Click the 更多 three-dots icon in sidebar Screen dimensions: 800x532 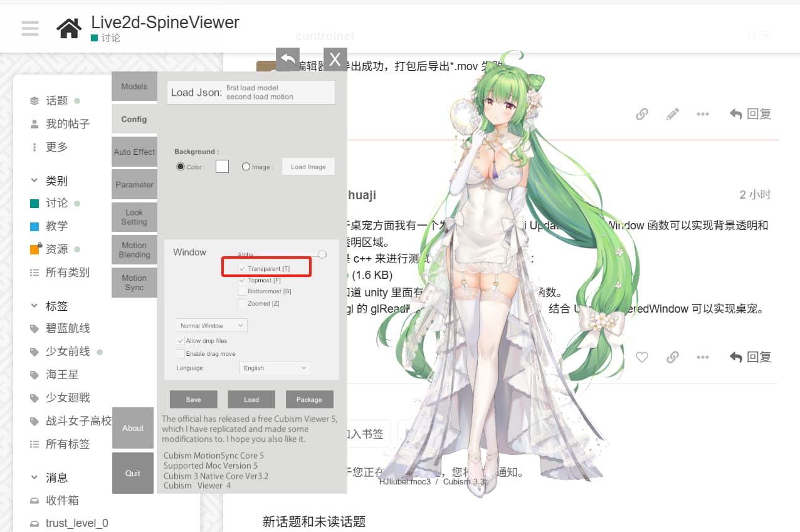point(34,147)
